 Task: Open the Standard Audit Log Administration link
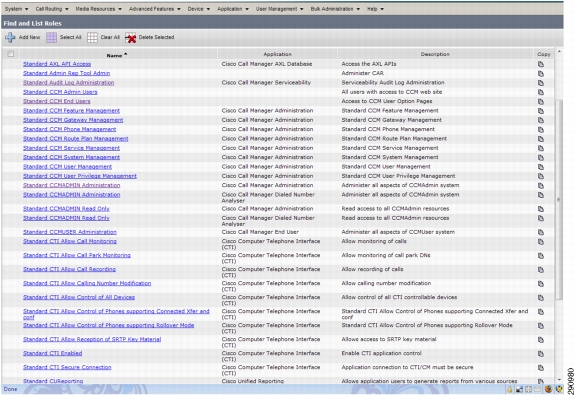coord(68,83)
